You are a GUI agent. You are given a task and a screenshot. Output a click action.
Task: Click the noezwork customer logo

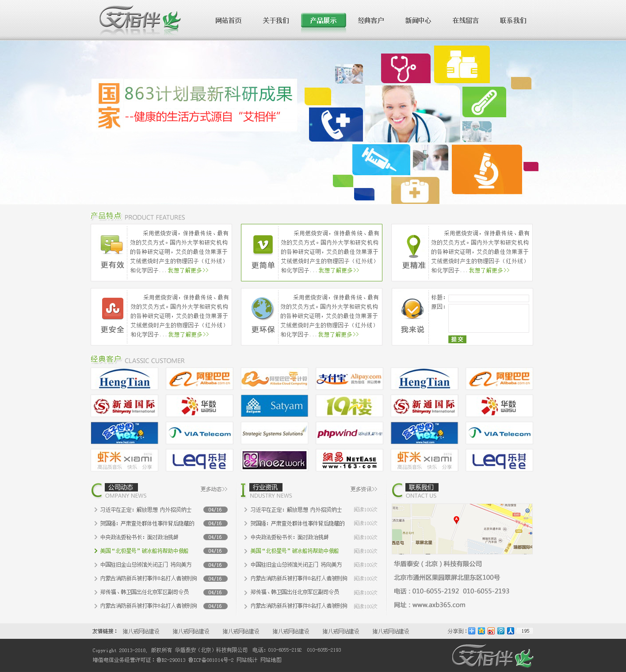275,460
